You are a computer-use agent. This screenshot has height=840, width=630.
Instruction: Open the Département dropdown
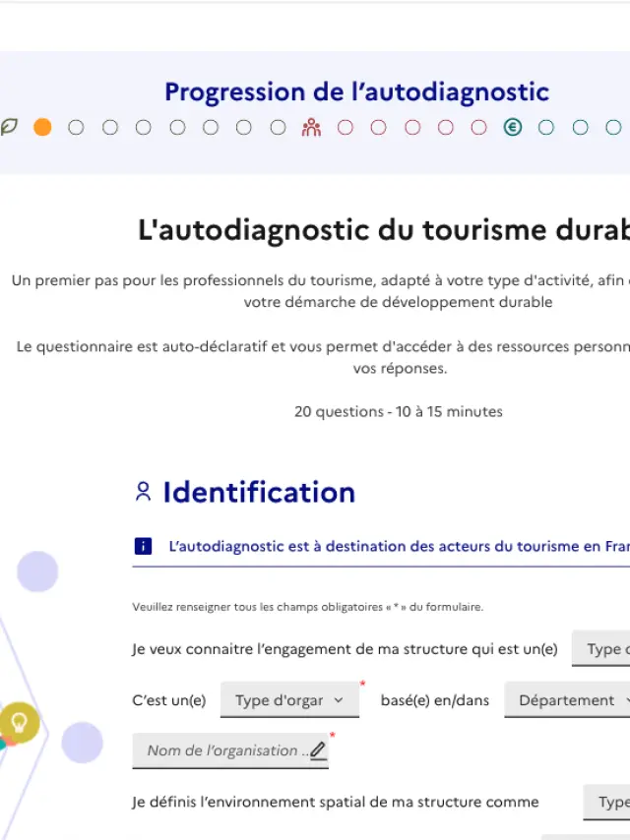[571, 700]
